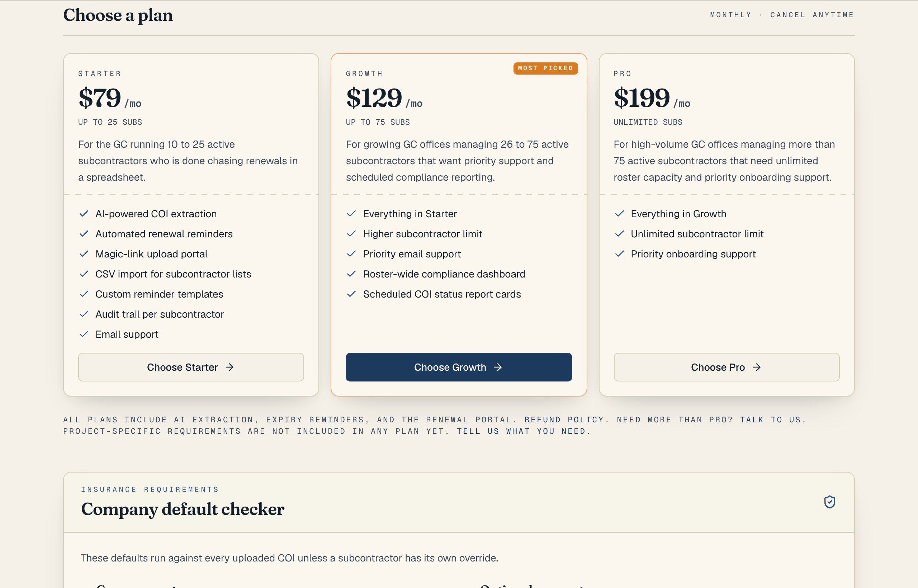The height and width of the screenshot is (588, 918).
Task: Click checkmark beside Scheduled COI status report cards
Action: [351, 294]
